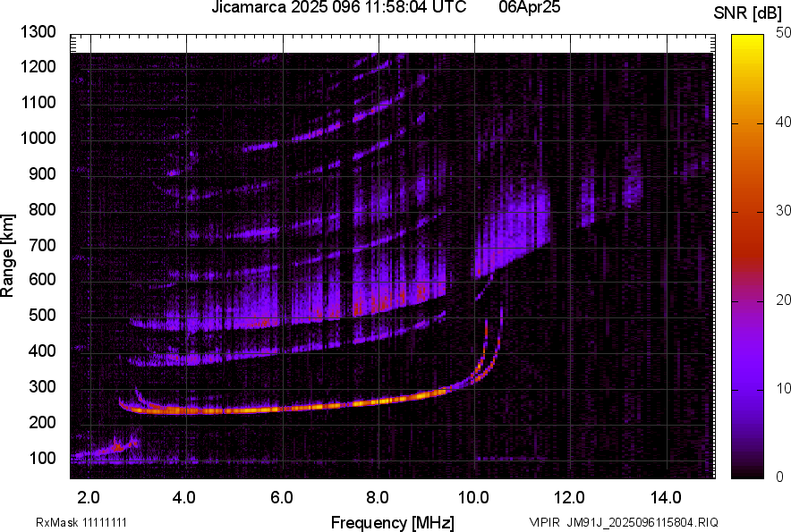Click the frequency tick label "8.0"

[x=378, y=498]
